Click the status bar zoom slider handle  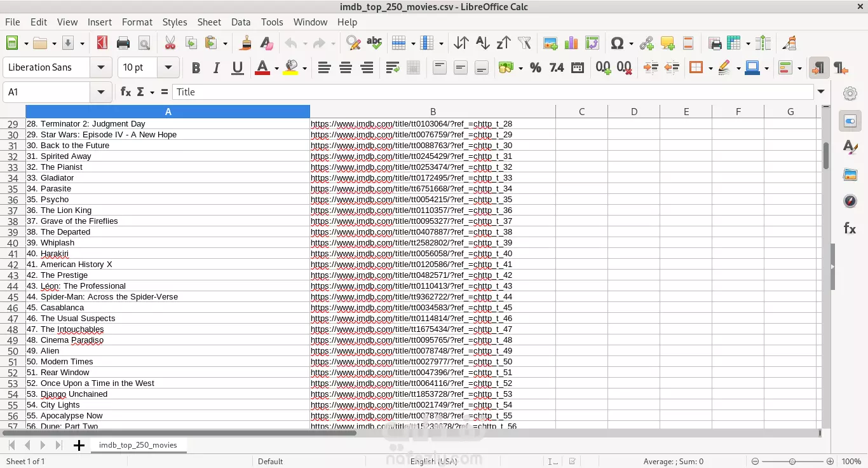pyautogui.click(x=792, y=462)
